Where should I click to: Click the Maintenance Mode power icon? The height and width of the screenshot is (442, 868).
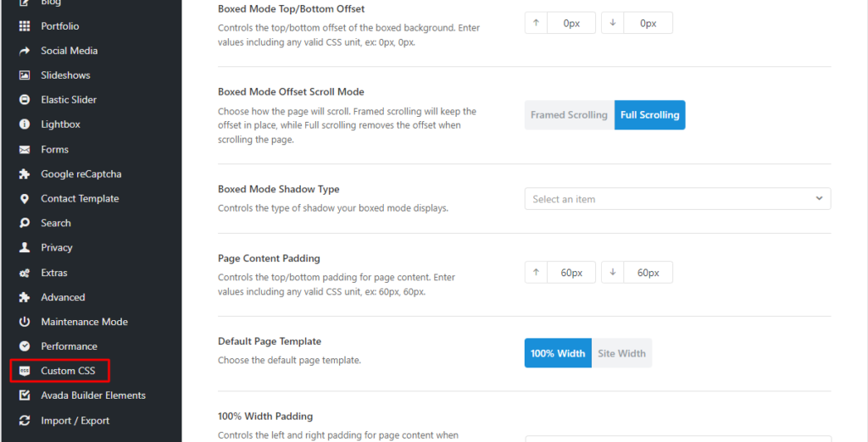pyautogui.click(x=25, y=322)
